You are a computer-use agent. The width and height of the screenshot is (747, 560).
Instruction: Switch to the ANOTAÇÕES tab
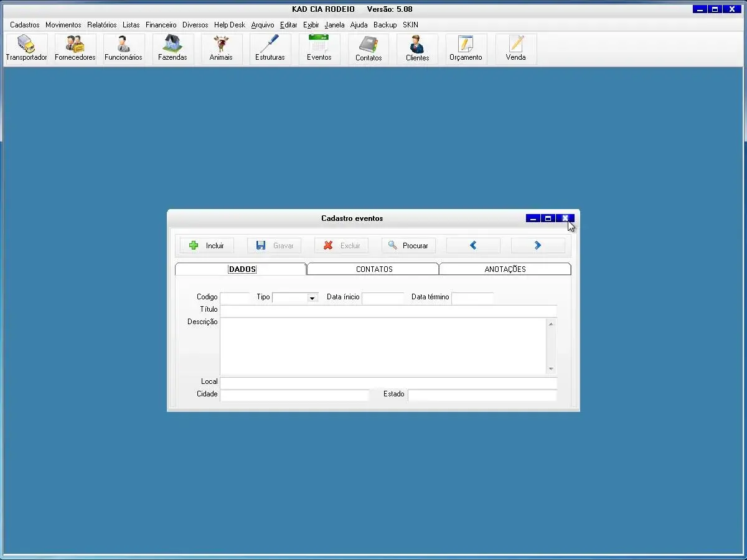point(505,269)
